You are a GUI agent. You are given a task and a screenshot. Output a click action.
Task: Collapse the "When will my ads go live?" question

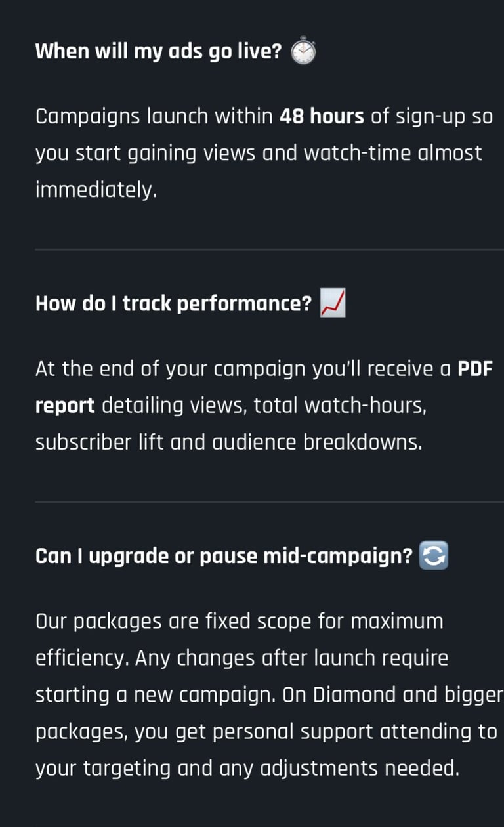point(157,51)
